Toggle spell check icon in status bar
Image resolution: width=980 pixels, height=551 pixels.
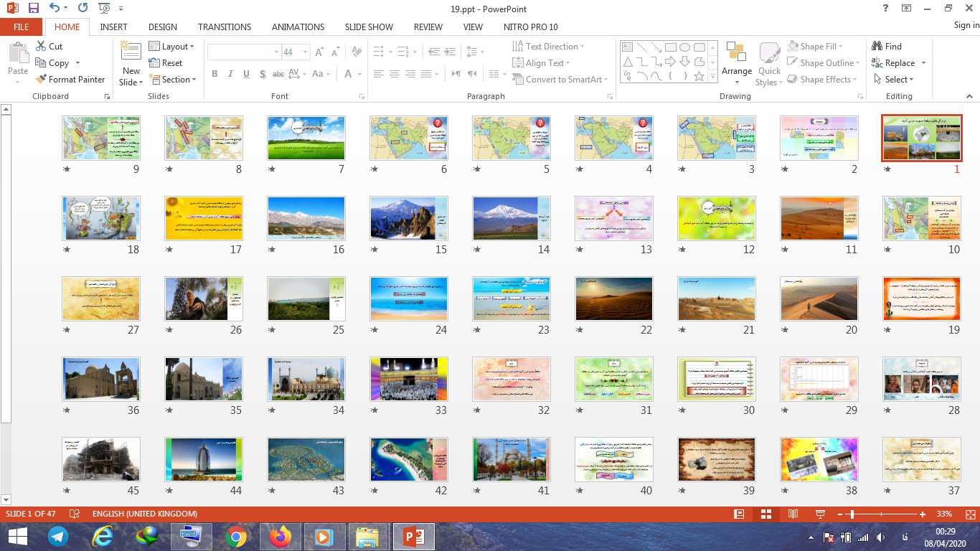coord(74,514)
